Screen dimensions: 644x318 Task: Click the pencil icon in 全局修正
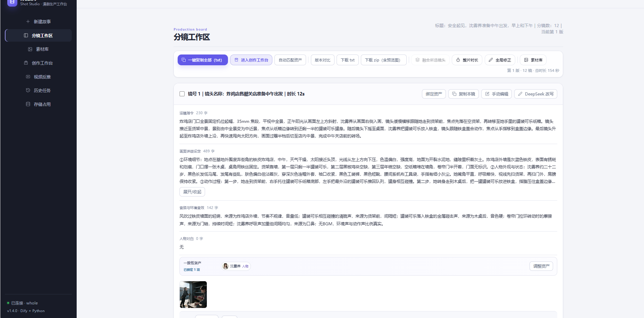(x=491, y=60)
